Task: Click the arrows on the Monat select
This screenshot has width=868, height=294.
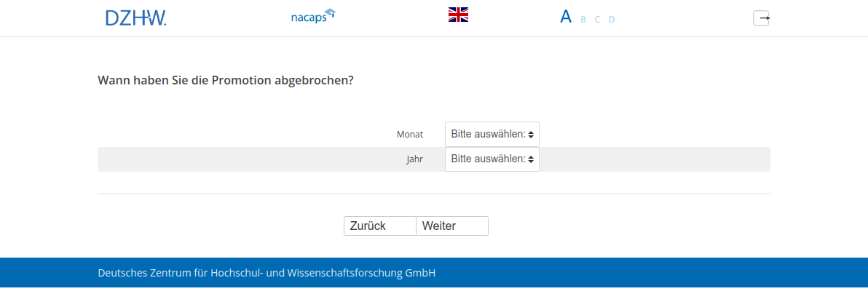Action: (531, 134)
